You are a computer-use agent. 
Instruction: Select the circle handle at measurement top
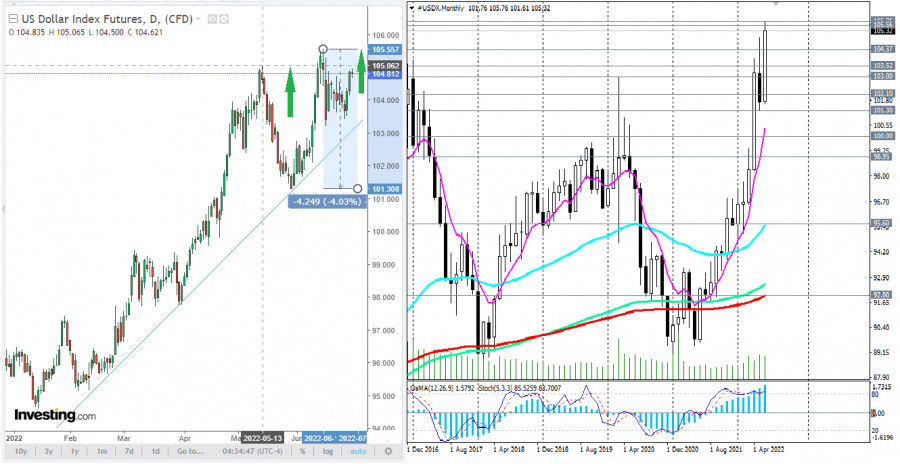323,49
